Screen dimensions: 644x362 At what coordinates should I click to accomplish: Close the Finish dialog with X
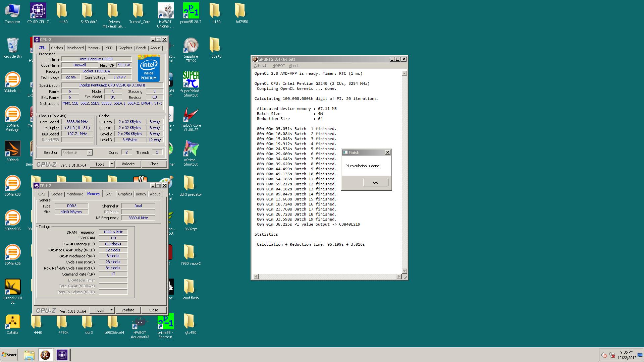[387, 153]
